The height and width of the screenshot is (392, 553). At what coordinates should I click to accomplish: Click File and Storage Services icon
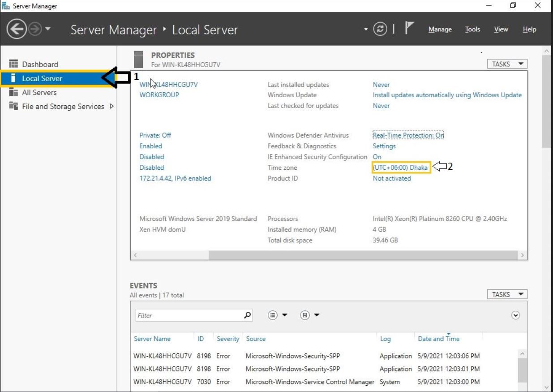coord(13,107)
